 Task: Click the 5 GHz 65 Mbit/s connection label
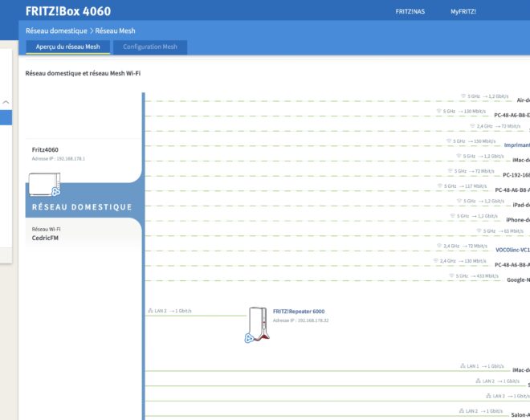503,231
